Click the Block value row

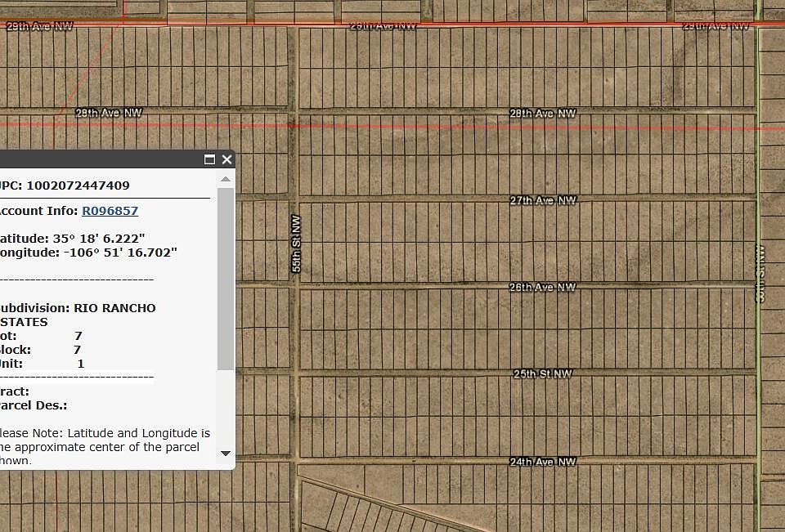[x=41, y=350]
